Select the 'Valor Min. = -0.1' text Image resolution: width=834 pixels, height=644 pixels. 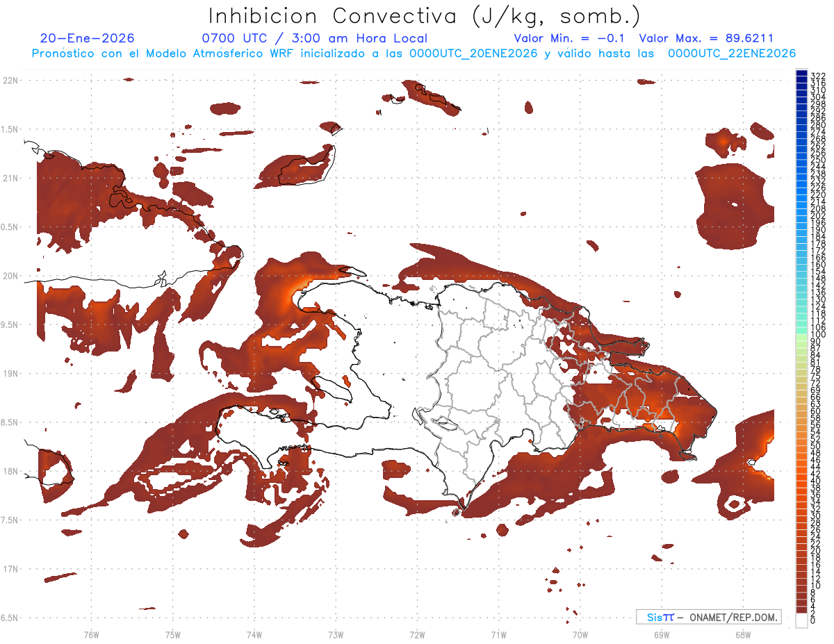pos(570,39)
